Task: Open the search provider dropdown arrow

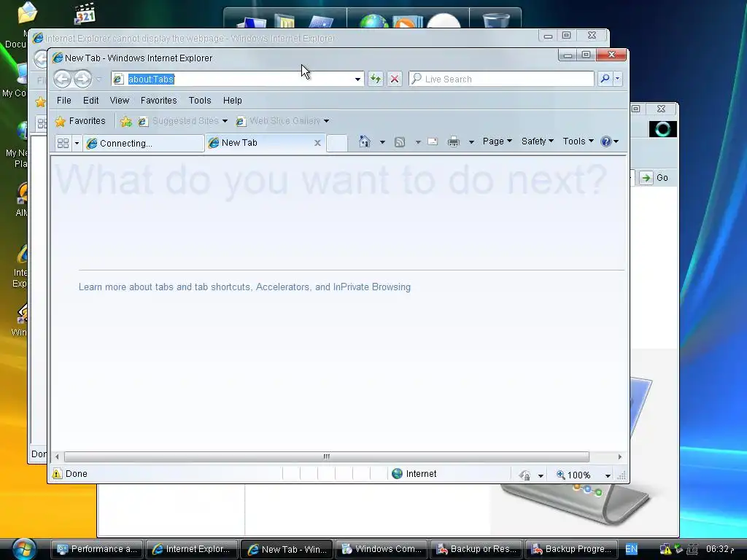Action: point(617,79)
